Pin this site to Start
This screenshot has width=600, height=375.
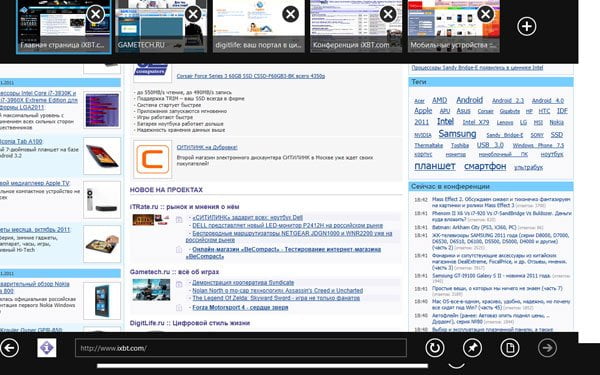(x=472, y=348)
